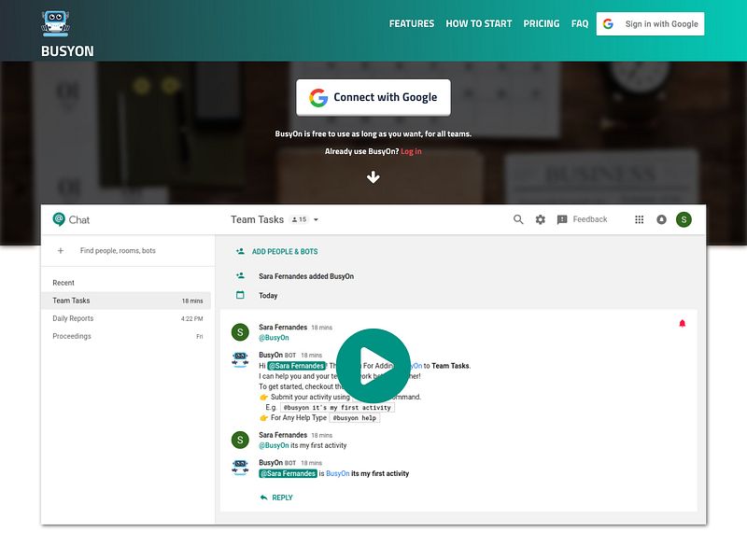Click Sign in with Google button
The width and height of the screenshot is (747, 560).
pyautogui.click(x=650, y=24)
